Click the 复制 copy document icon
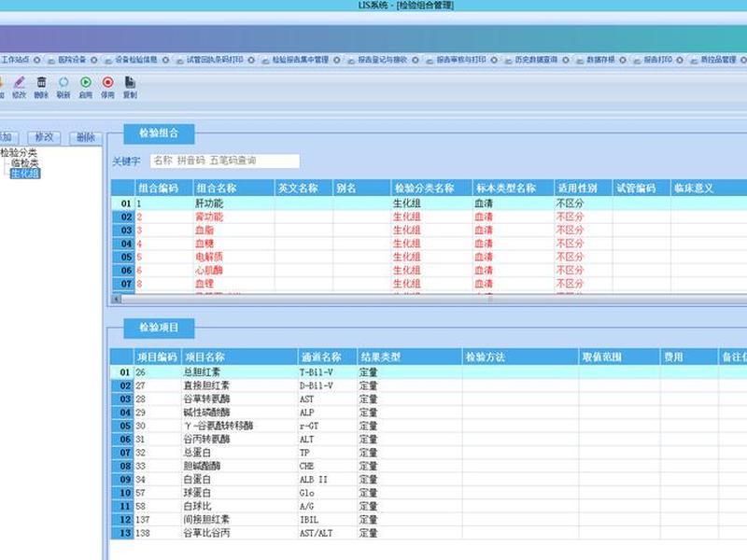Screen dimensions: 747x560 coord(130,82)
